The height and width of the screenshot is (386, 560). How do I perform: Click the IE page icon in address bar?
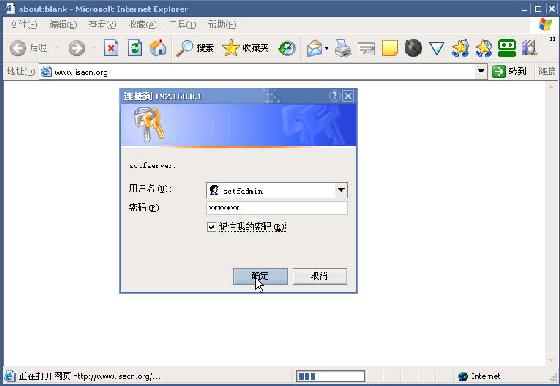click(46, 72)
